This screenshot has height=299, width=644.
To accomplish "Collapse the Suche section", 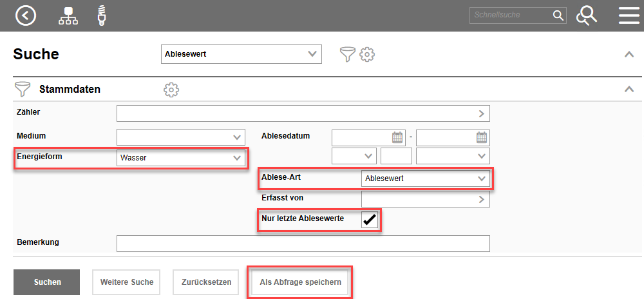I will pos(629,54).
